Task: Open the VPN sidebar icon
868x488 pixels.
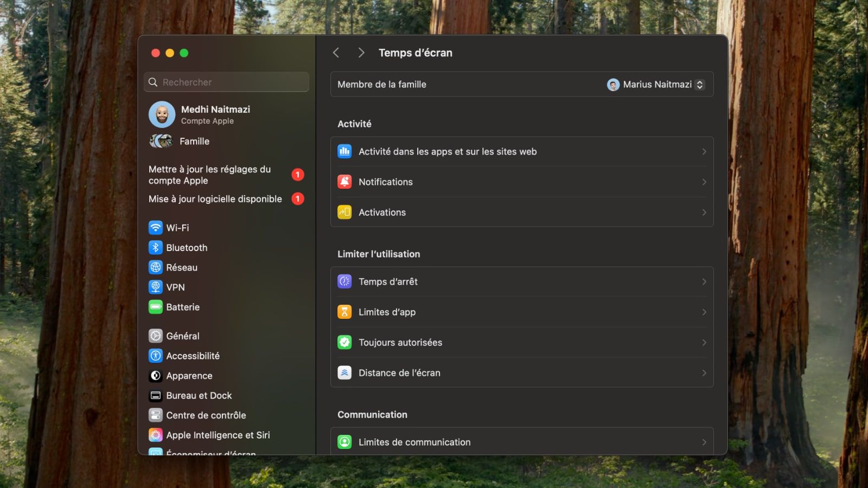Action: coord(156,287)
